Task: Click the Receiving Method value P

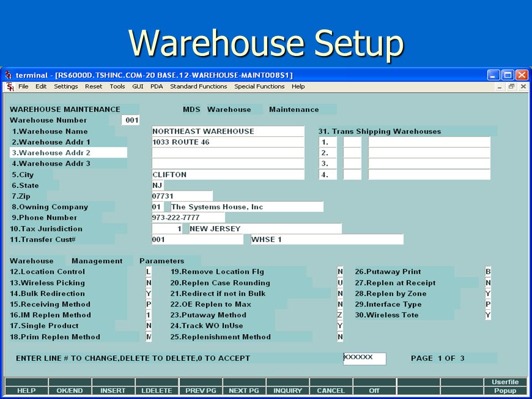Action: pyautogui.click(x=149, y=304)
